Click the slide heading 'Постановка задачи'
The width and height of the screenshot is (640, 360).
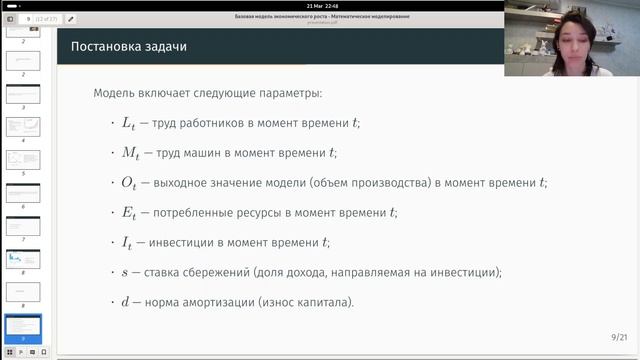(x=129, y=47)
